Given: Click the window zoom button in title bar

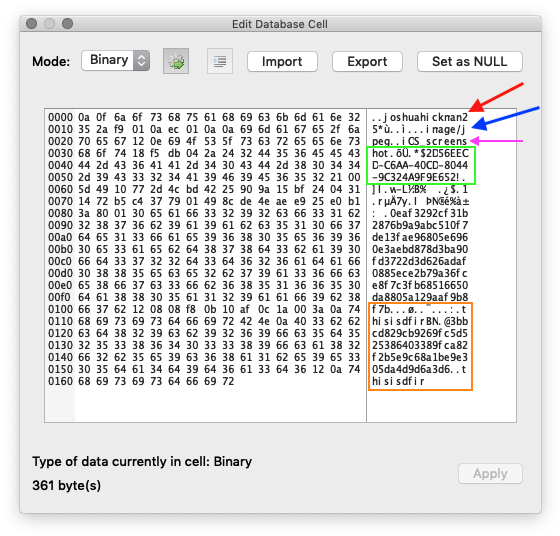Looking at the screenshot, I should 68,24.
